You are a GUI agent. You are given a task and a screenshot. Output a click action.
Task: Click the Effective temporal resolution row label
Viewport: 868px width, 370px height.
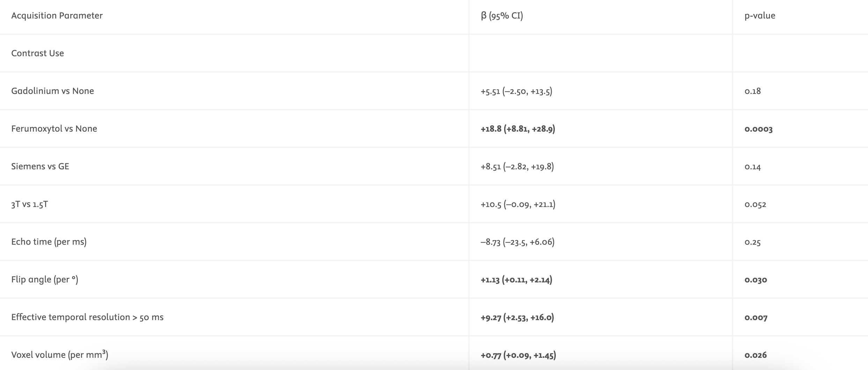tap(87, 317)
